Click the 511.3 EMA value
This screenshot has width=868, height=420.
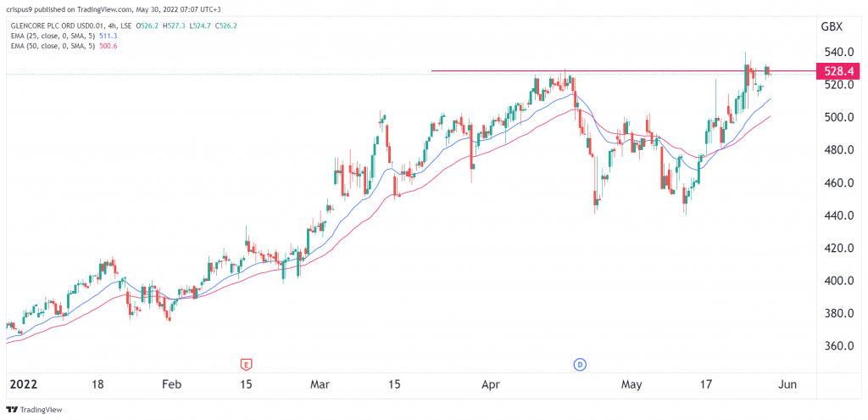coord(107,36)
